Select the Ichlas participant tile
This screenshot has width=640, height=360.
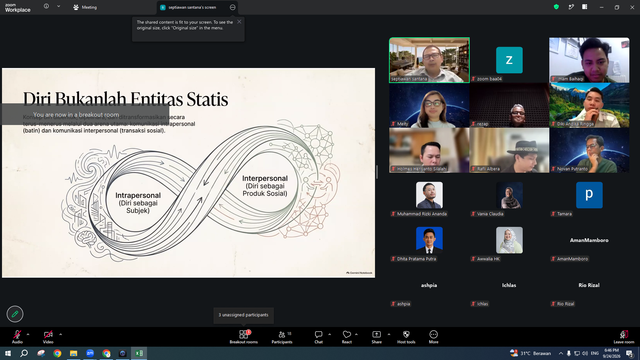point(509,285)
